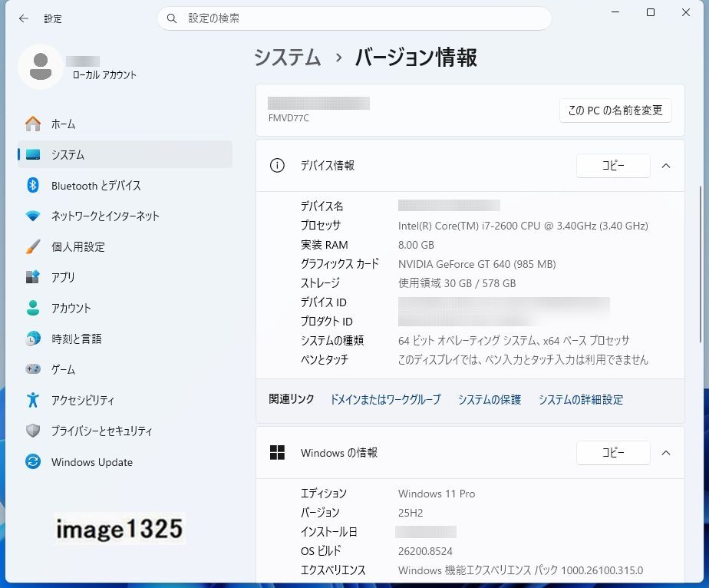
Task: Copy the Windows の情報 details
Action: [x=613, y=453]
